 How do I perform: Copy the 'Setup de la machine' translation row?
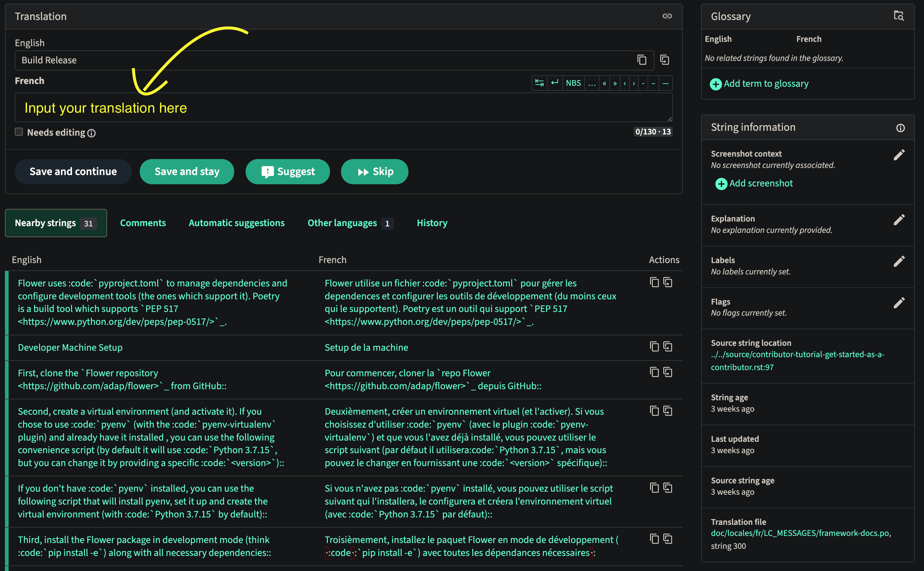point(654,347)
